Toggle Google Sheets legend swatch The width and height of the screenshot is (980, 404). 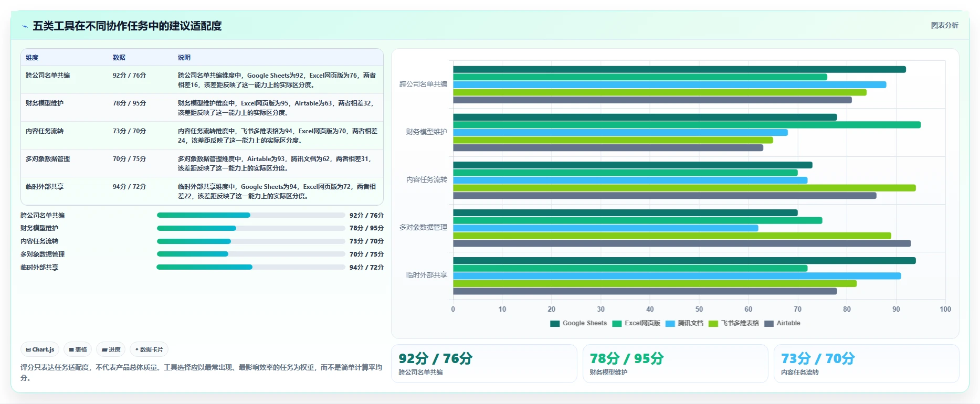coord(555,324)
